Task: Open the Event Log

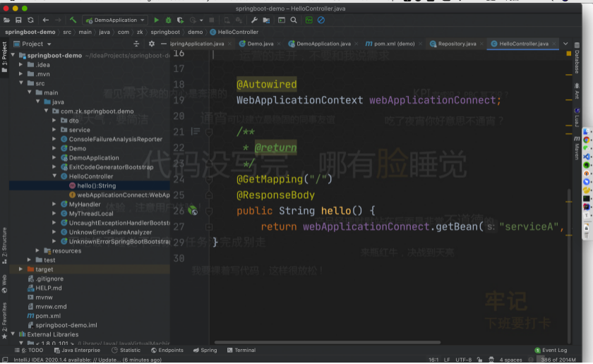Action: coord(551,351)
